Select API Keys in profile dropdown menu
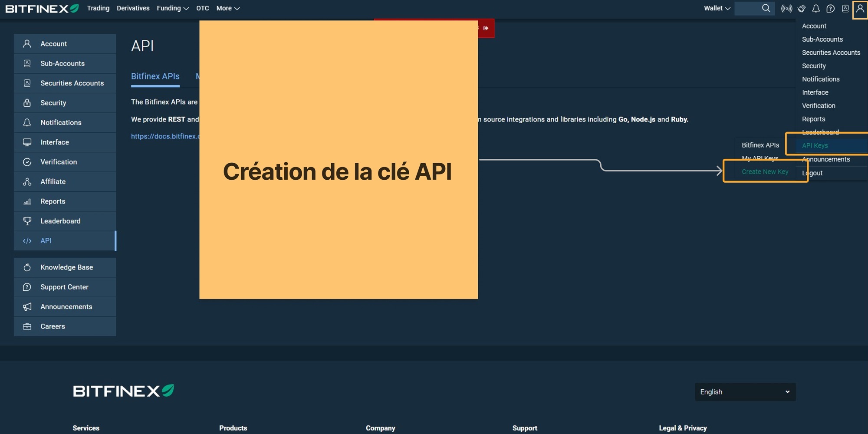This screenshot has height=434, width=868. pos(815,146)
